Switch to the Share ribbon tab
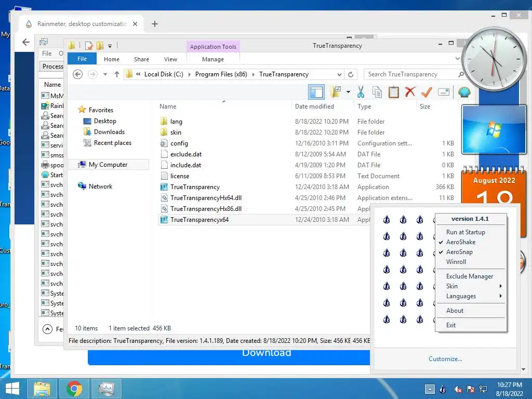 point(141,59)
